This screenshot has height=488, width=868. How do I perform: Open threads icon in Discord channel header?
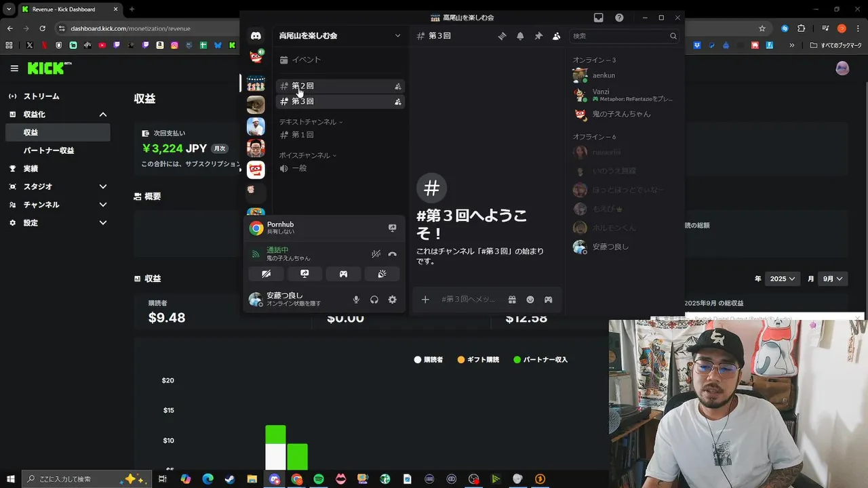click(x=502, y=36)
